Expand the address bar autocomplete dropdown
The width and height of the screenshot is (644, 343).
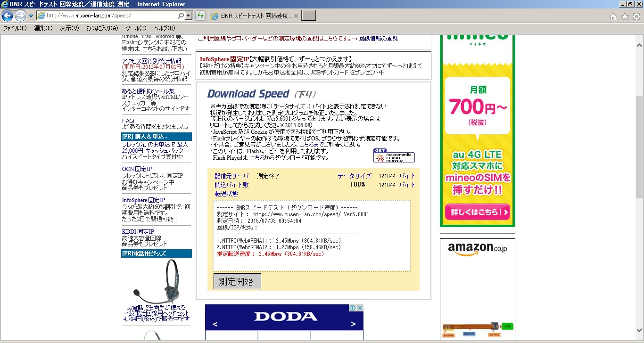click(x=189, y=16)
